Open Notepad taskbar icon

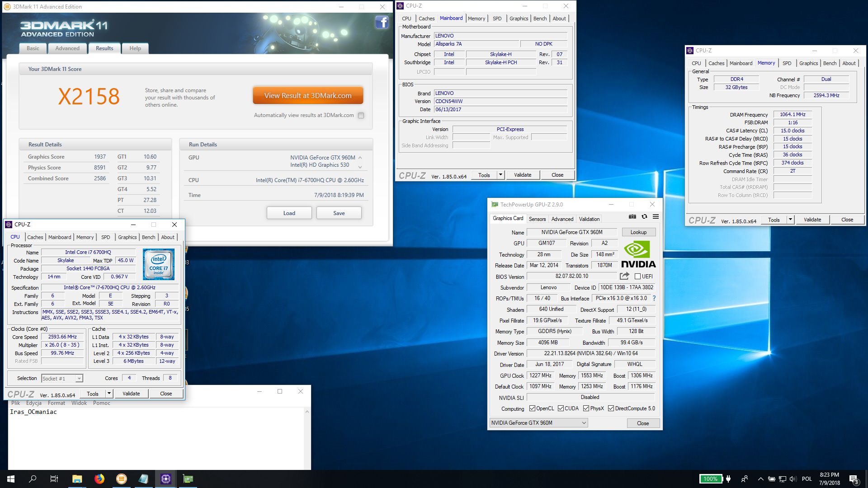pyautogui.click(x=144, y=479)
